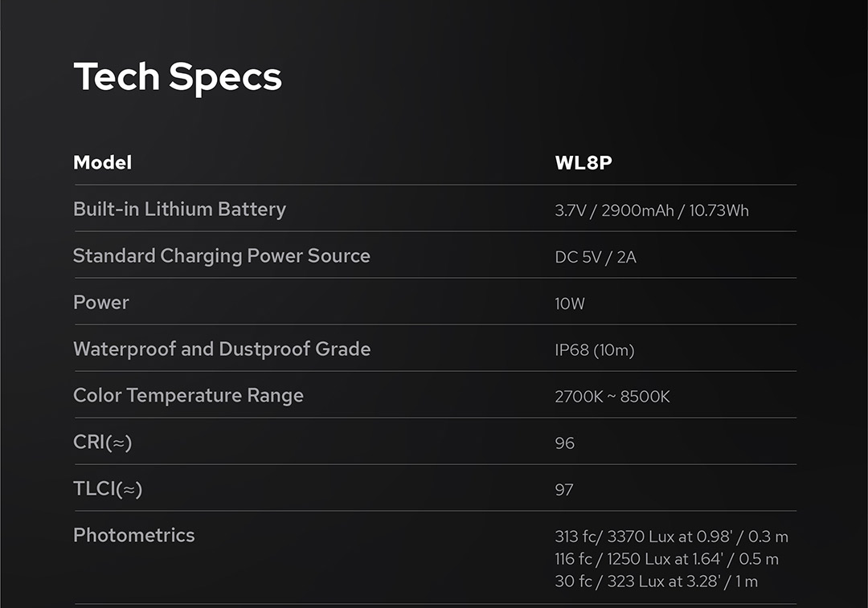
Task: Click the 3370 Lux at 0.3 m line
Action: [671, 537]
